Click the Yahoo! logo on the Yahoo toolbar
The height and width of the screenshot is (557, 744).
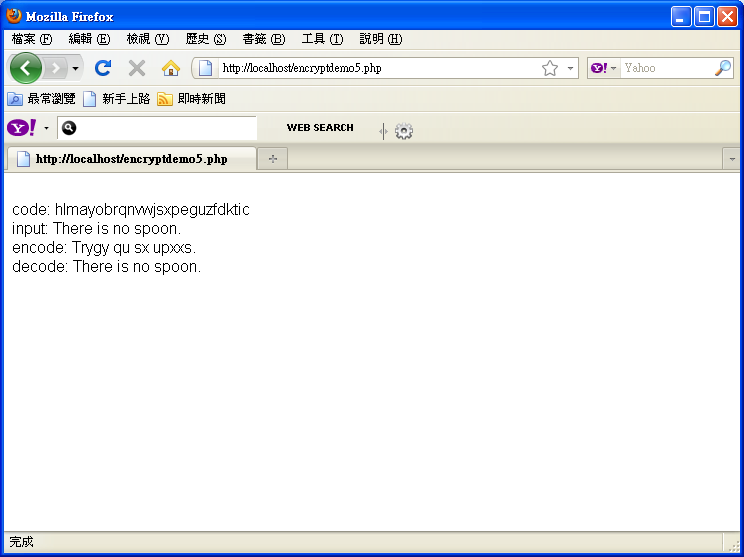21,128
